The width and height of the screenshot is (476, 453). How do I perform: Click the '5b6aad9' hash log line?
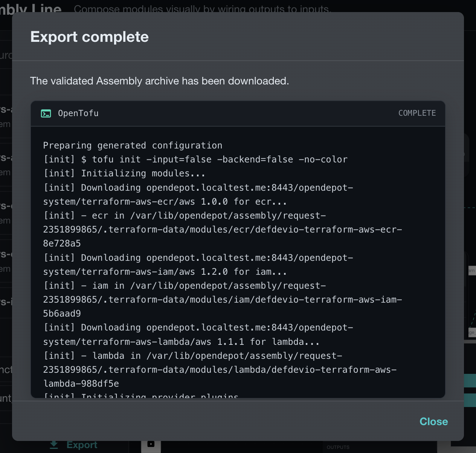pos(62,314)
